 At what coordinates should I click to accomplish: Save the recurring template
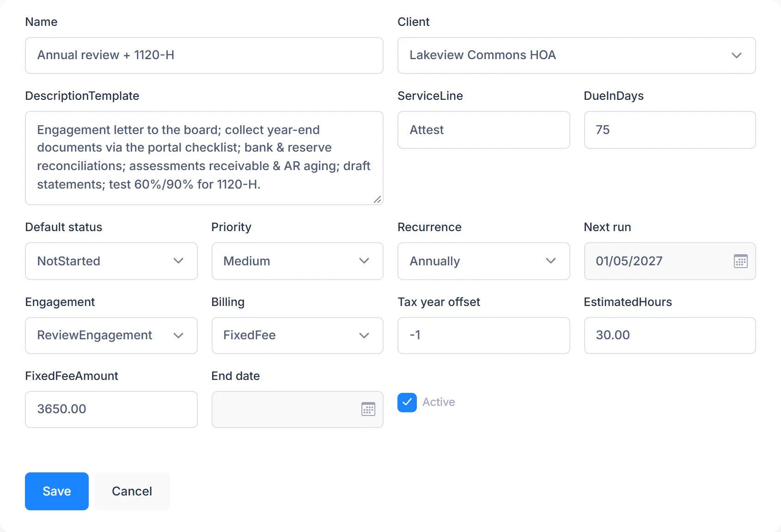tap(57, 491)
